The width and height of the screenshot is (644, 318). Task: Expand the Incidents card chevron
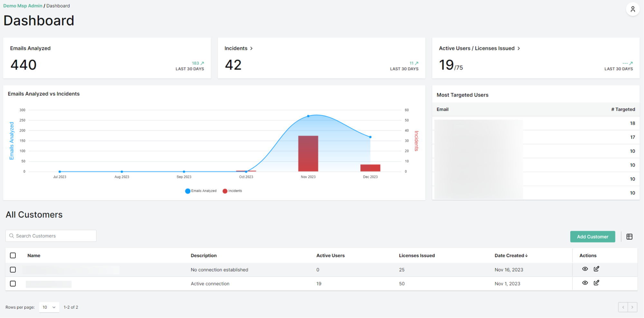pyautogui.click(x=252, y=48)
